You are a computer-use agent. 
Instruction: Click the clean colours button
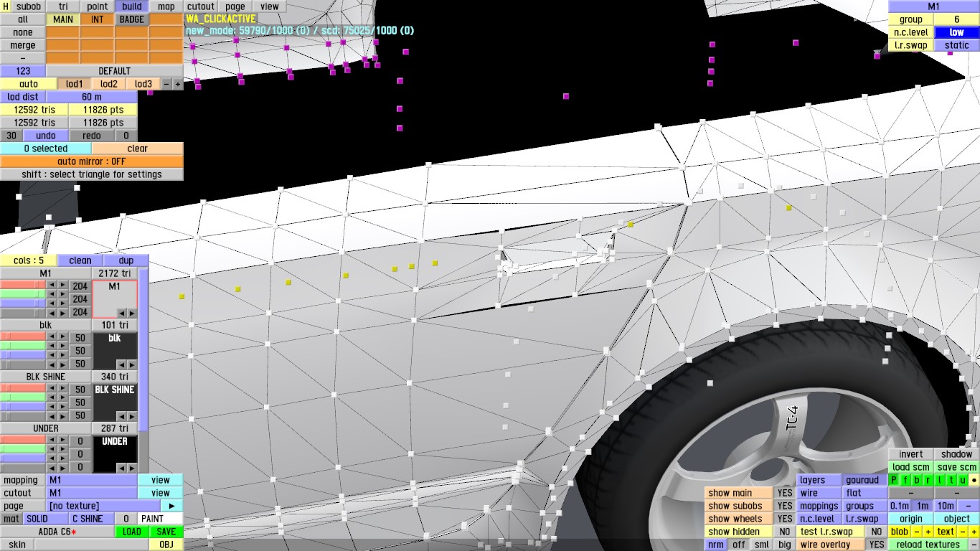[x=80, y=260]
